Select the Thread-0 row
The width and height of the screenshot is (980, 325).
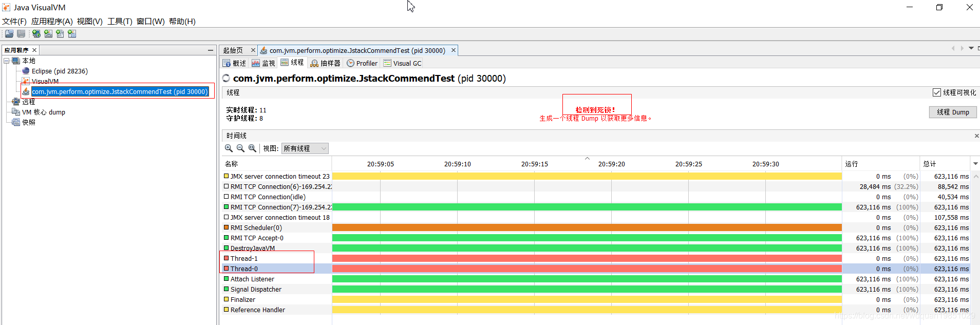point(596,269)
